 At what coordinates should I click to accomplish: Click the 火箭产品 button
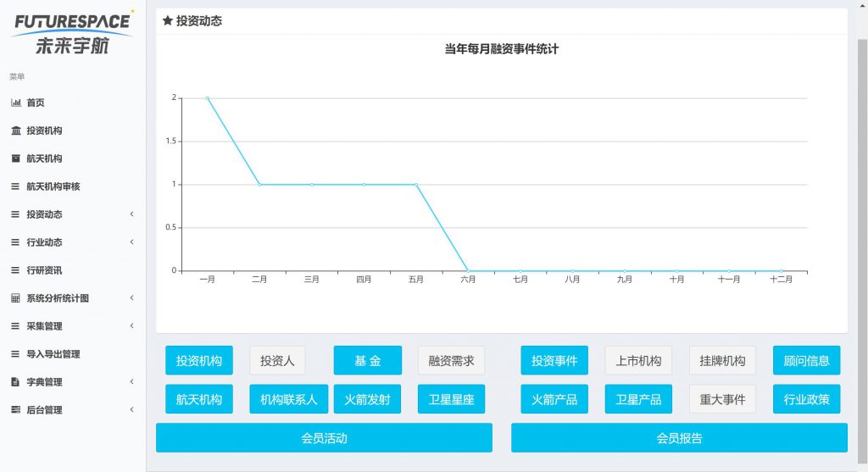(x=554, y=399)
